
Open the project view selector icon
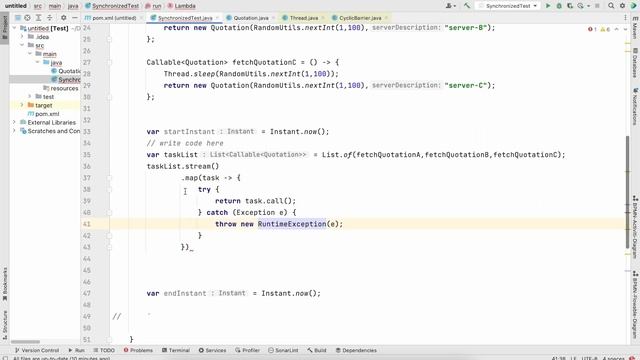(x=18, y=18)
